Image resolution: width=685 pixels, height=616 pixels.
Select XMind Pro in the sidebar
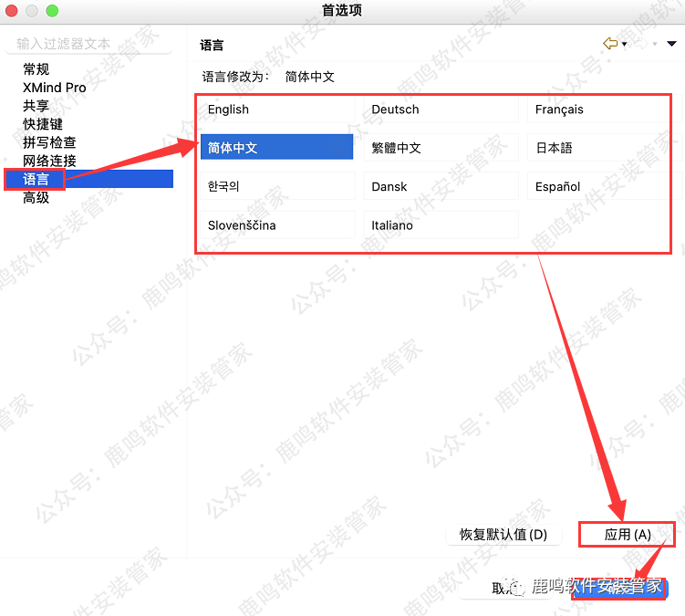click(x=55, y=88)
